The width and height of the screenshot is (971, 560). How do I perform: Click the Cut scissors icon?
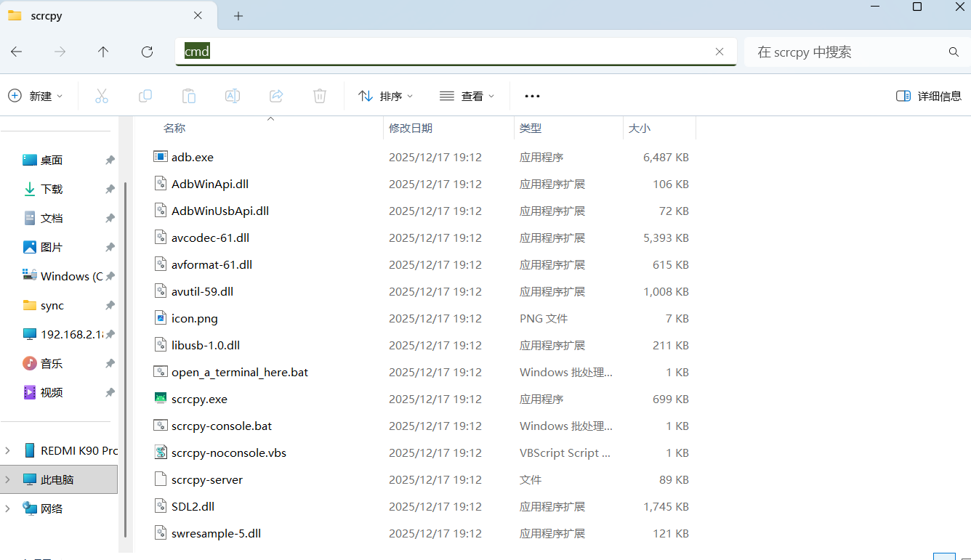coord(102,96)
